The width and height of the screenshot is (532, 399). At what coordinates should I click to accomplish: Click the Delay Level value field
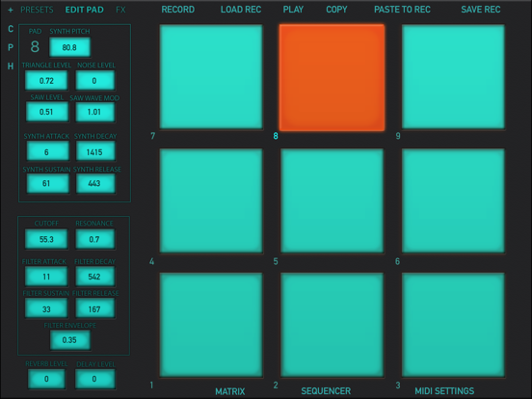[x=94, y=379]
